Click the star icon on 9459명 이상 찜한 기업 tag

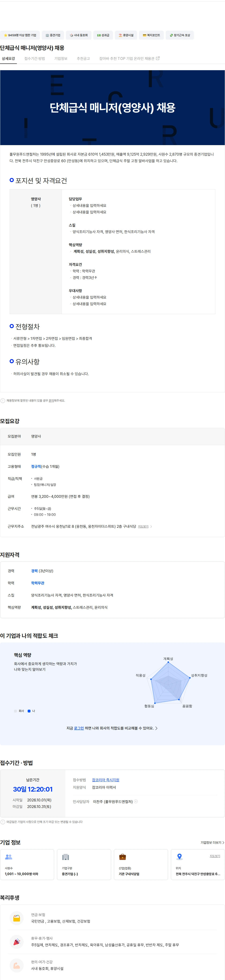tap(5, 35)
